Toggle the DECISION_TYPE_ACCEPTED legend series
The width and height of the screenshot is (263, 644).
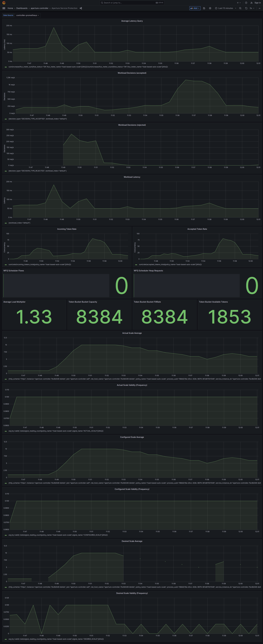pyautogui.click(x=38, y=119)
